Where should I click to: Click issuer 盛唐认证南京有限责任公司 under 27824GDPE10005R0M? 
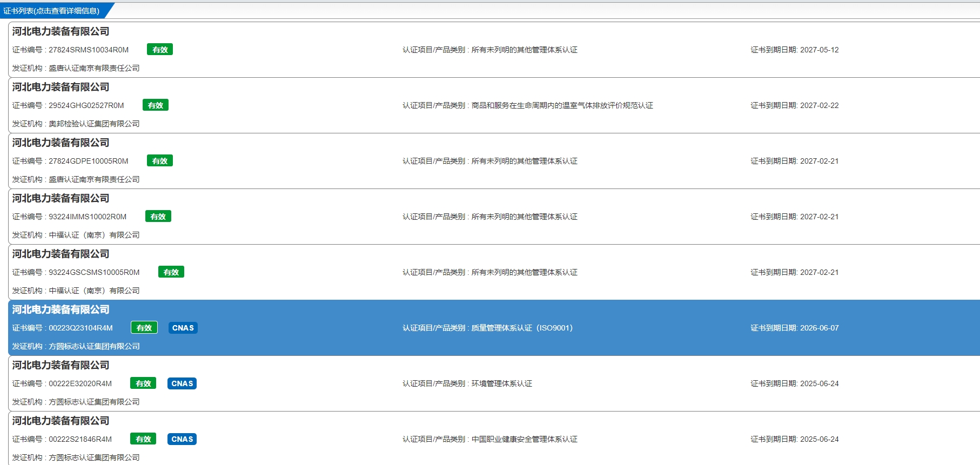[x=94, y=179]
